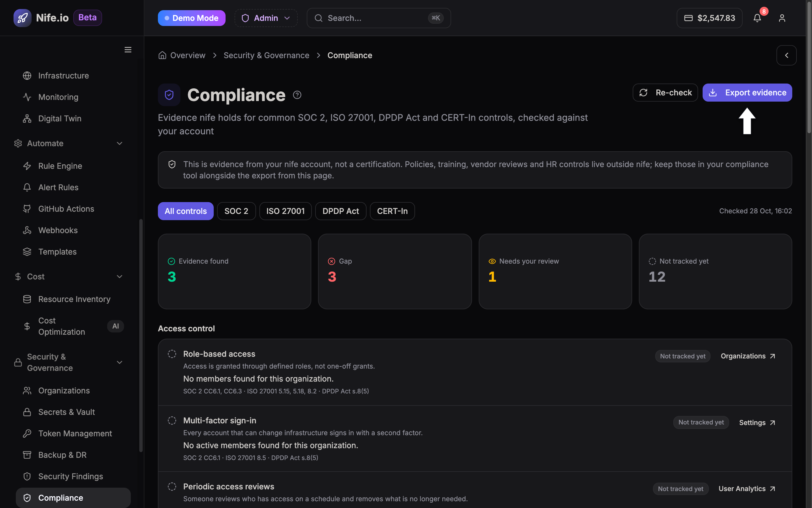The image size is (812, 508).
Task: Switch to the CERT-In tab
Action: tap(392, 211)
